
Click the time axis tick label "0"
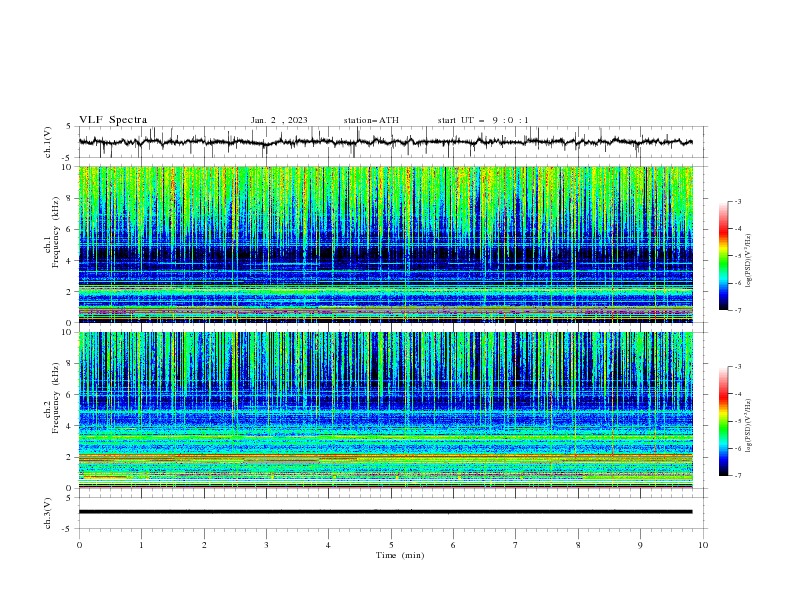tap(79, 545)
